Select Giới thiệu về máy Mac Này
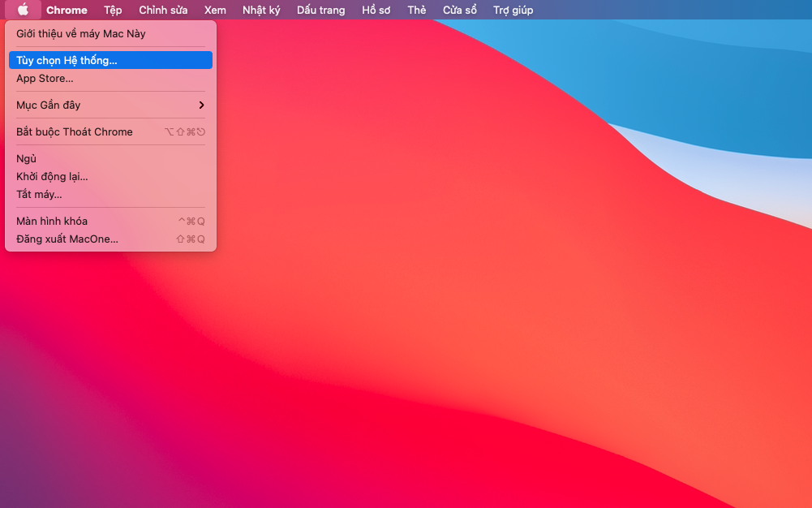This screenshot has height=508, width=812. point(110,33)
